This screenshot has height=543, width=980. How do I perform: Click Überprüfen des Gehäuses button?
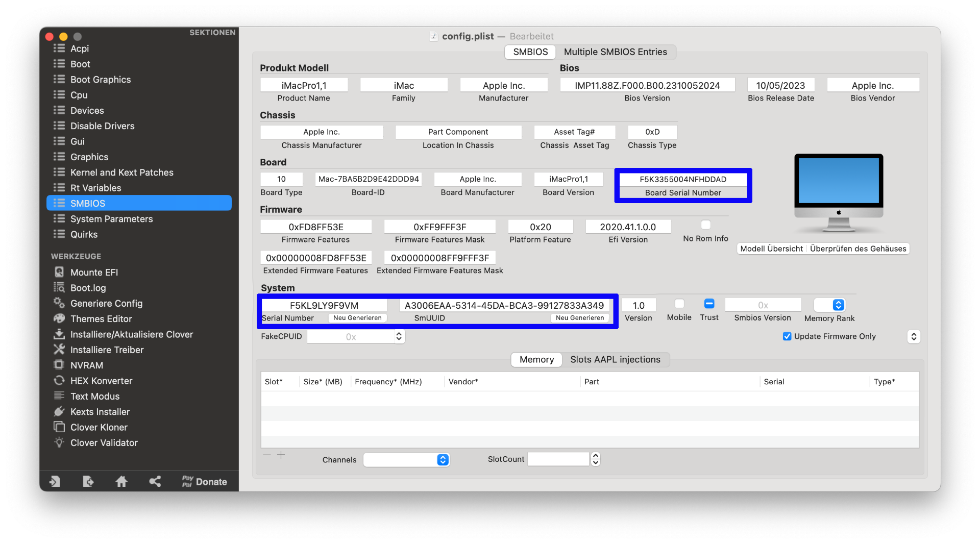pyautogui.click(x=858, y=249)
